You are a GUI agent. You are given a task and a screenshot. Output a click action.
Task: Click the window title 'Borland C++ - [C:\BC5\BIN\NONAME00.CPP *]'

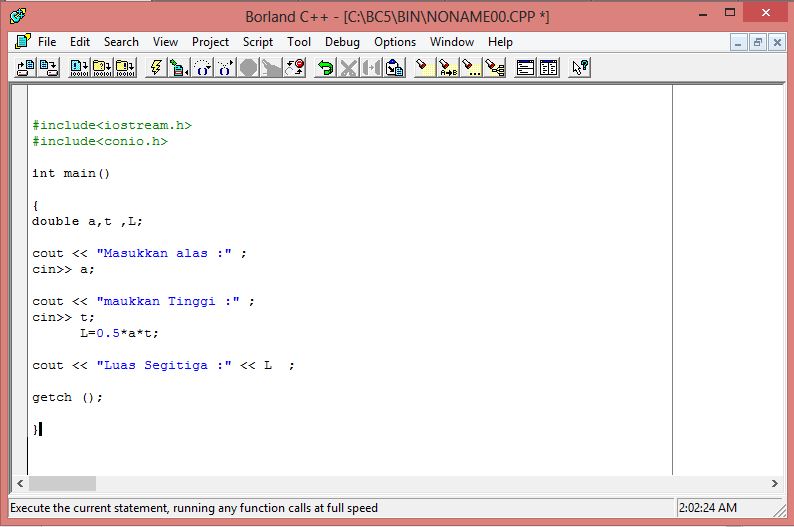[397, 17]
